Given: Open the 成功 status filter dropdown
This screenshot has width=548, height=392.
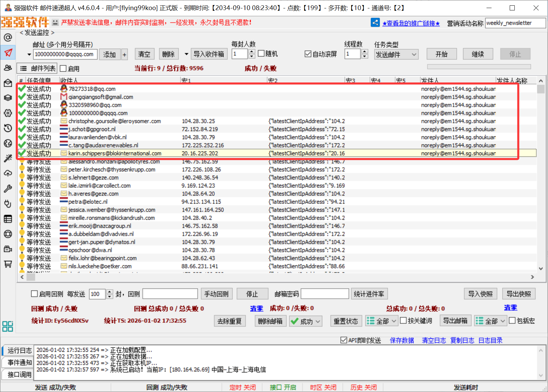Looking at the screenshot, I should click(318, 321).
